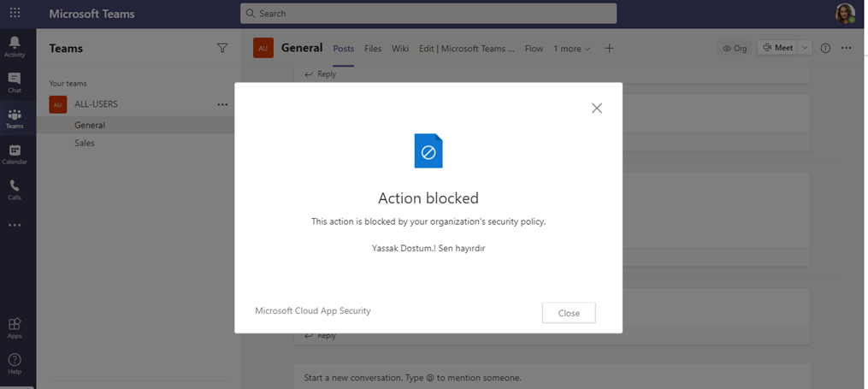Open the Calendar app
Image resolution: width=868 pixels, height=389 pixels.
pyautogui.click(x=15, y=155)
